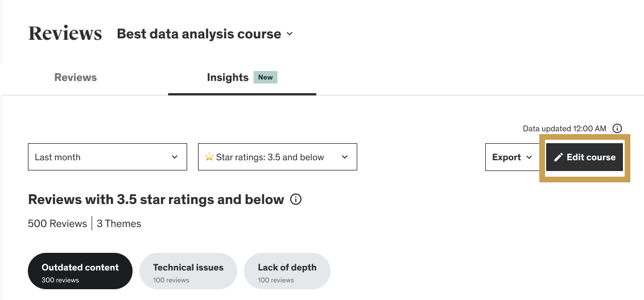
Task: Click the arrow on the Export button
Action: [x=529, y=157]
